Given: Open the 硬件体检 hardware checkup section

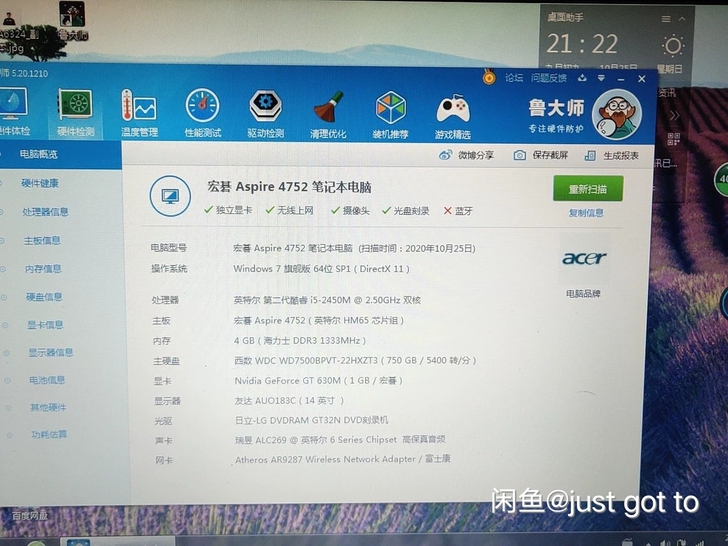Looking at the screenshot, I should [x=13, y=111].
